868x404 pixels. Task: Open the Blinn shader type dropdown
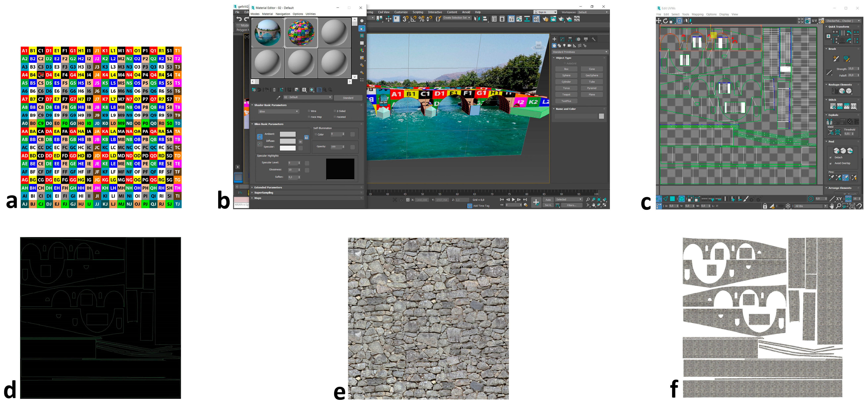click(278, 111)
